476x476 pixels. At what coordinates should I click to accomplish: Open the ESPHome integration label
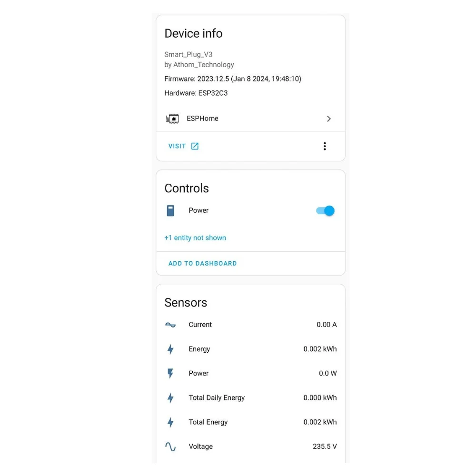tap(202, 119)
